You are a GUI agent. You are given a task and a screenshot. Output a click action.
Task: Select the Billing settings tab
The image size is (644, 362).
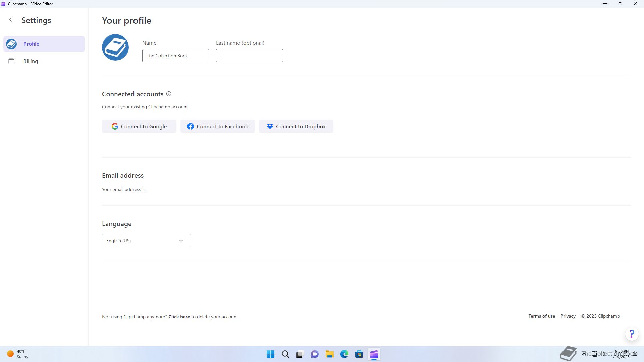[31, 61]
